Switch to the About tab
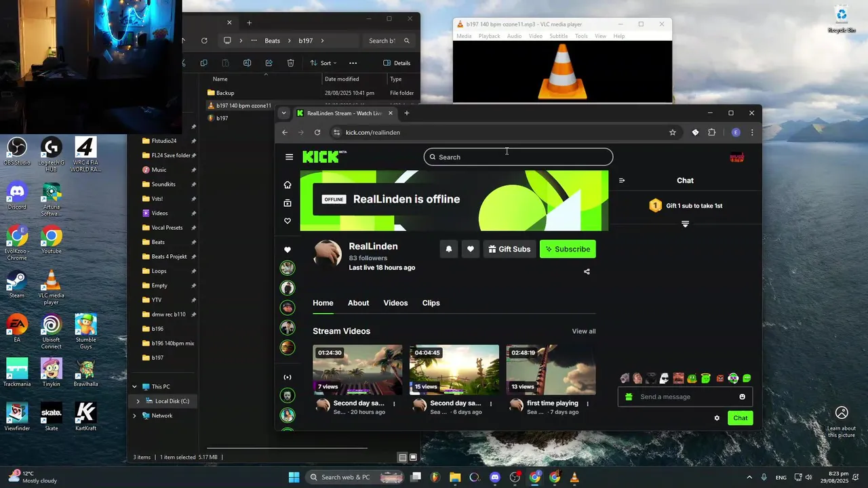Image resolution: width=868 pixels, height=488 pixels. pos(359,303)
